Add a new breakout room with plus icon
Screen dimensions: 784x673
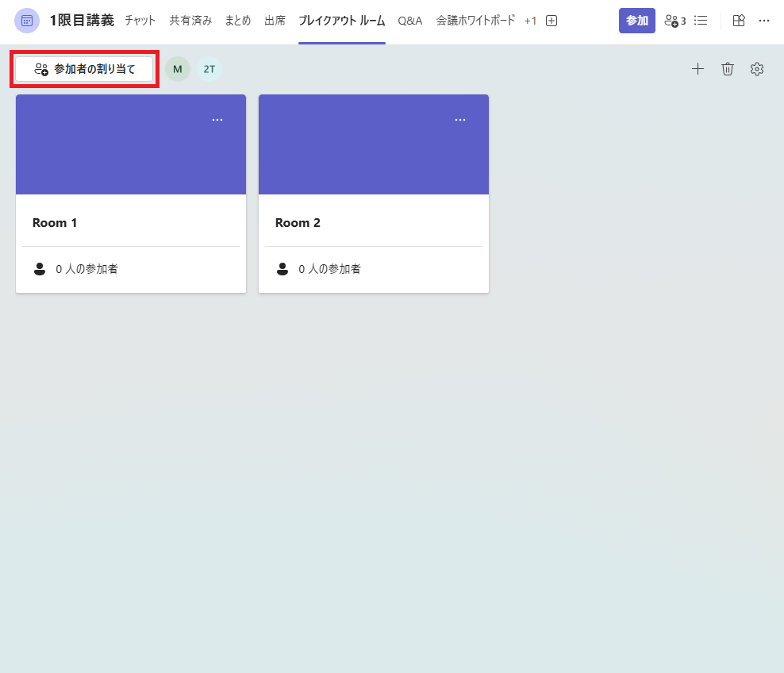pos(698,69)
